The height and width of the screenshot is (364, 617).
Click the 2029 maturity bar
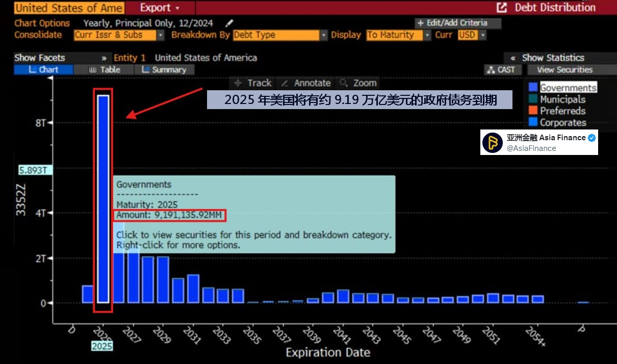point(163,280)
